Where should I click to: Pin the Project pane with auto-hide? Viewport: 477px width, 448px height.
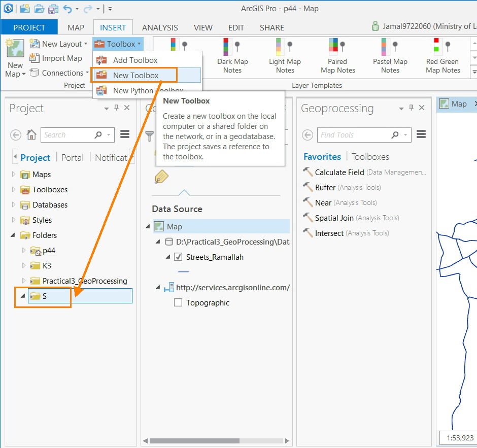click(116, 108)
